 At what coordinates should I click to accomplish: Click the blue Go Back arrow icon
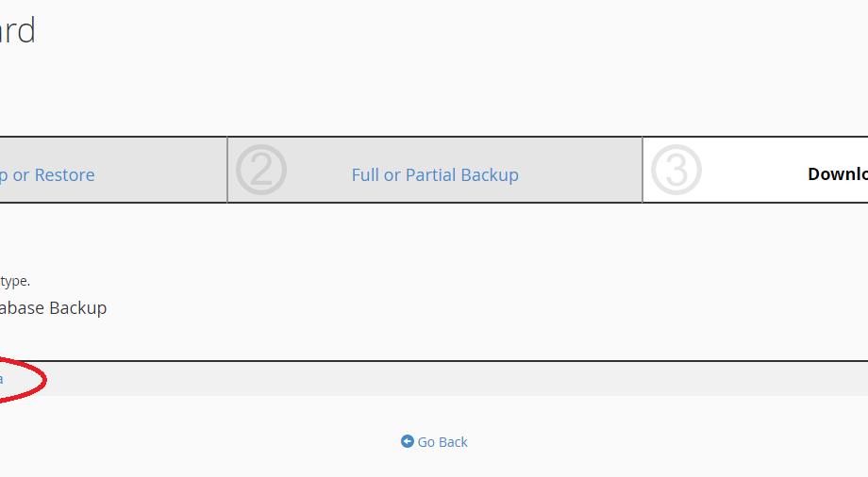pyautogui.click(x=408, y=441)
